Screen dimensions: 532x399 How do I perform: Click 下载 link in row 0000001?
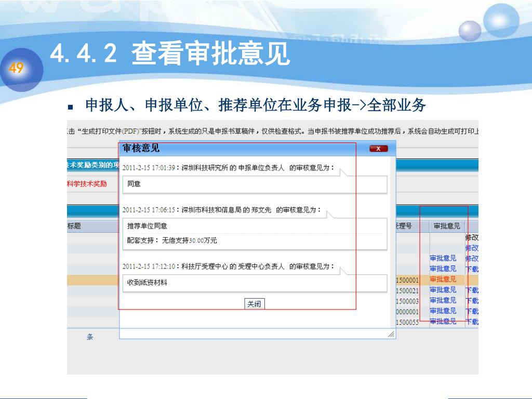tap(472, 311)
